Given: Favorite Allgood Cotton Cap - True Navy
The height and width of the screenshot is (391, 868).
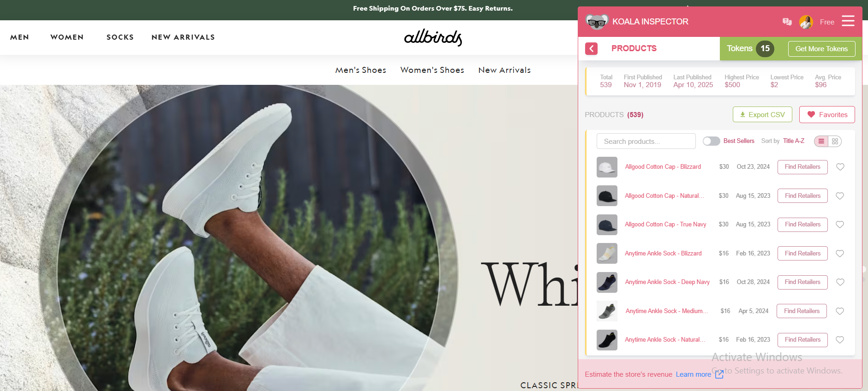Looking at the screenshot, I should pyautogui.click(x=840, y=225).
